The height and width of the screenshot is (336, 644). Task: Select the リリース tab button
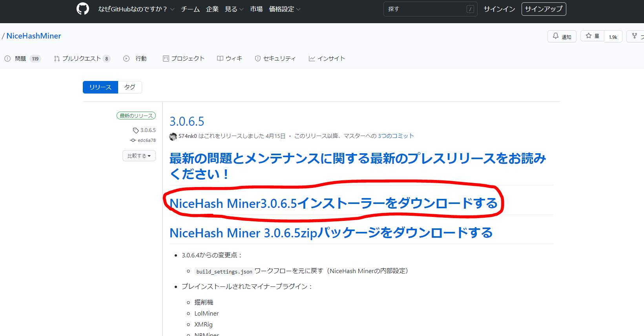[100, 87]
